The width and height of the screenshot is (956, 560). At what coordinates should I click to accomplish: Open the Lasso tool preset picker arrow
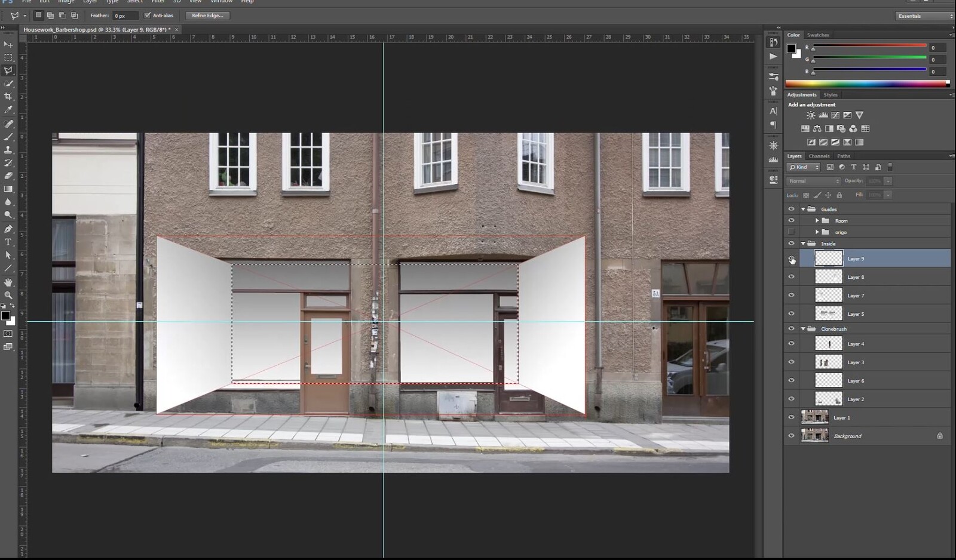pyautogui.click(x=24, y=16)
